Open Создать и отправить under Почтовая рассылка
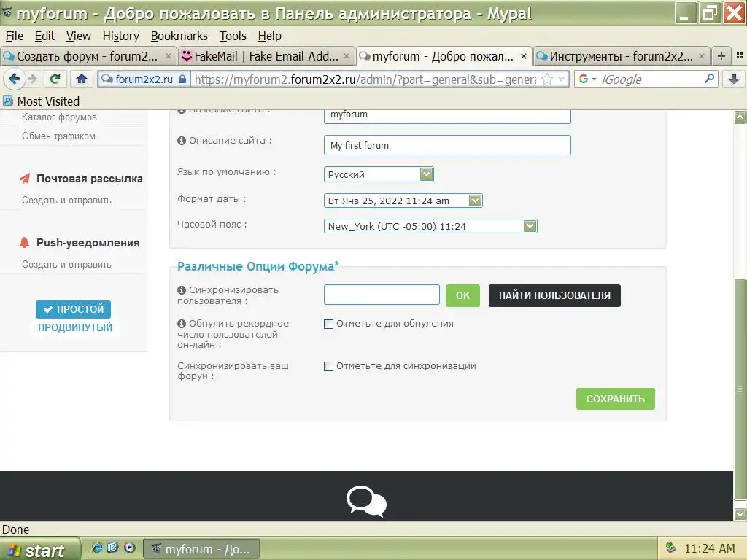747x560 pixels. click(x=66, y=201)
